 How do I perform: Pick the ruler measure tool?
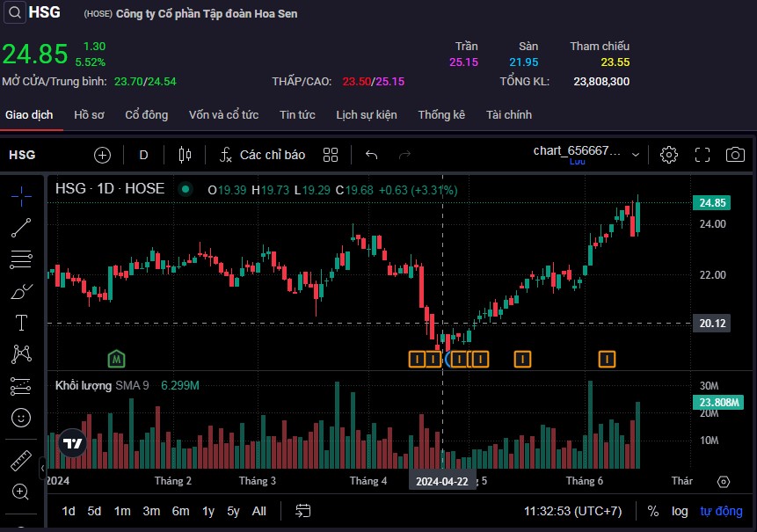pos(21,461)
